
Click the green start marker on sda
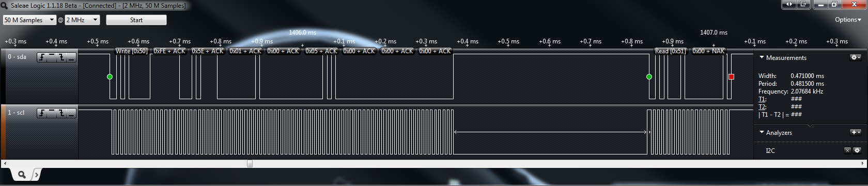(110, 76)
